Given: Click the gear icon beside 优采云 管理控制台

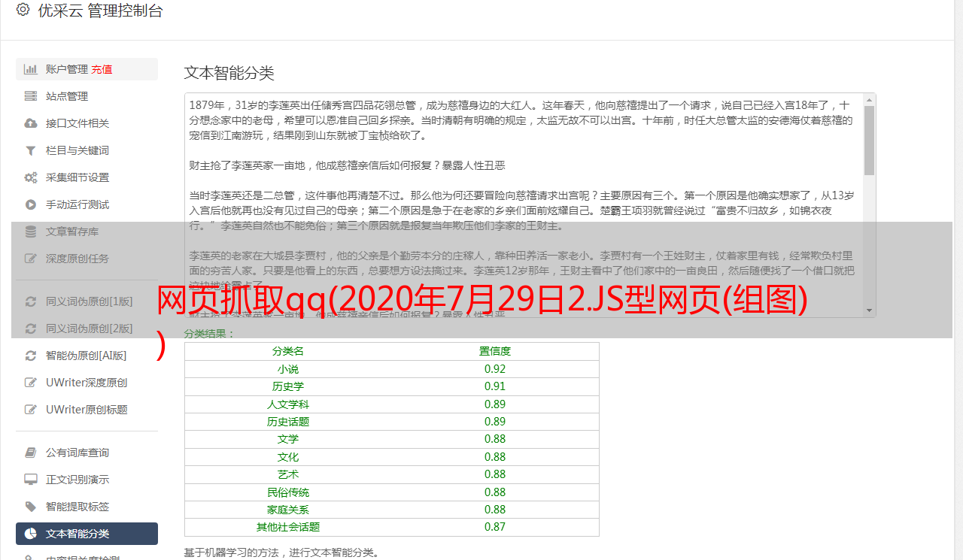Looking at the screenshot, I should tap(23, 11).
